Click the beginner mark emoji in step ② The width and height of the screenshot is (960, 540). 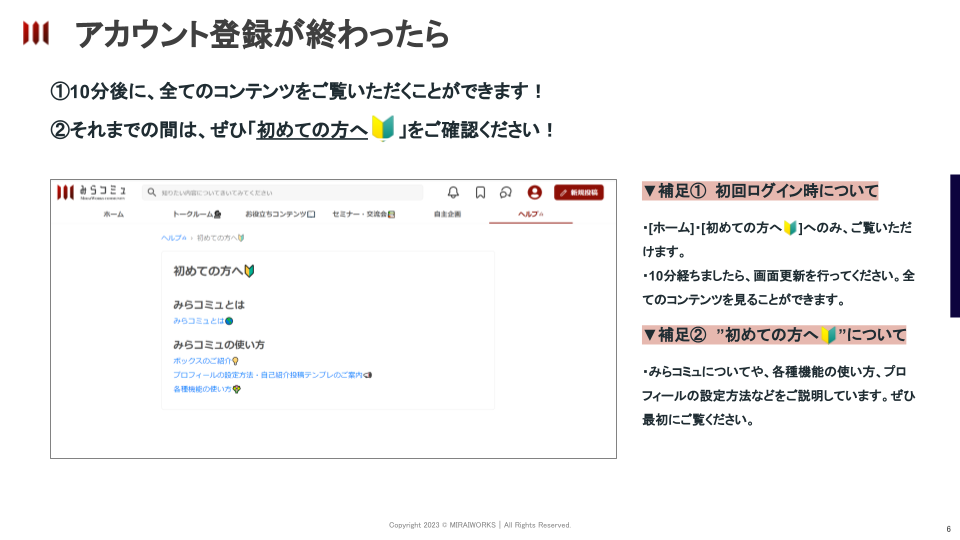pos(383,129)
